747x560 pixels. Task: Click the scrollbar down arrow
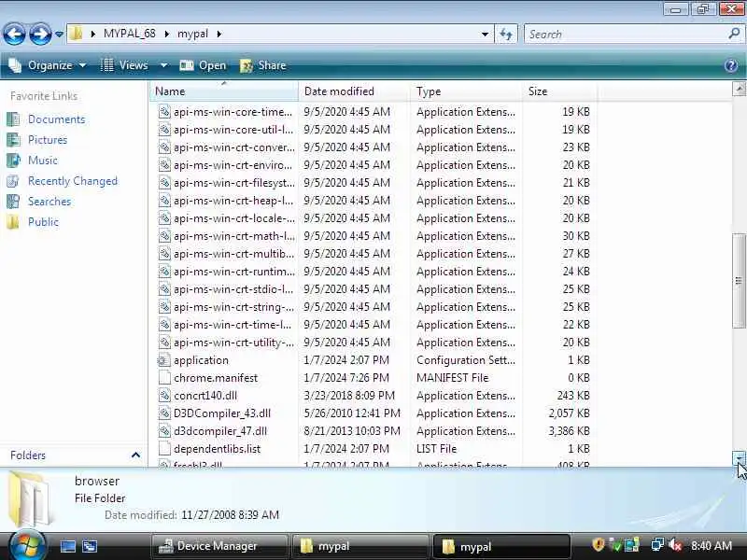(x=739, y=457)
